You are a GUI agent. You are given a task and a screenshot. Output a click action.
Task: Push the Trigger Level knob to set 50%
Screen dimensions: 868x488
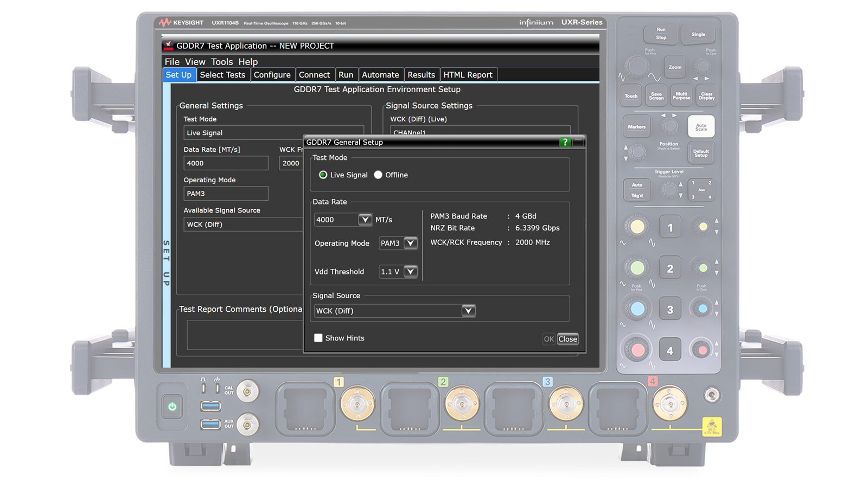coord(669,190)
